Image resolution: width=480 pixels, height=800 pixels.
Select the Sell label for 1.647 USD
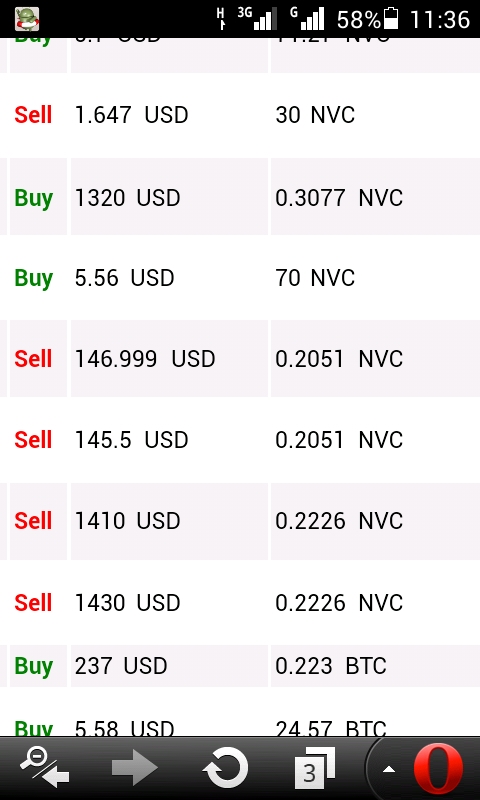pyautogui.click(x=33, y=115)
